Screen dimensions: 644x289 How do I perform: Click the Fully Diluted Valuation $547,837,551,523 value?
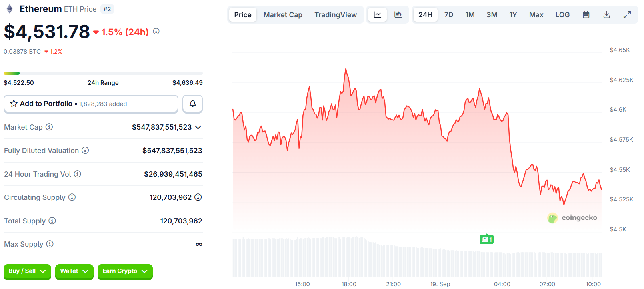[172, 151]
